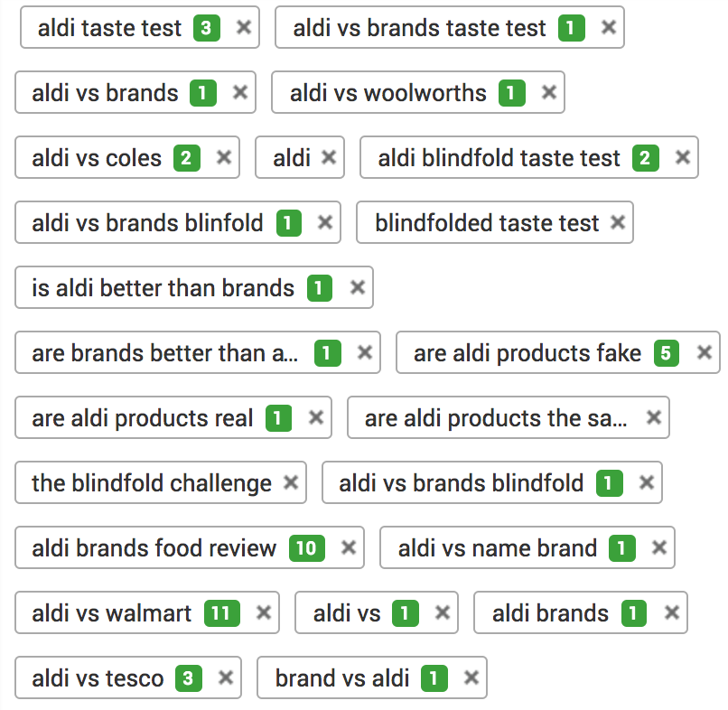Click the green "5" badge on are aldi products fake

[x=666, y=352]
